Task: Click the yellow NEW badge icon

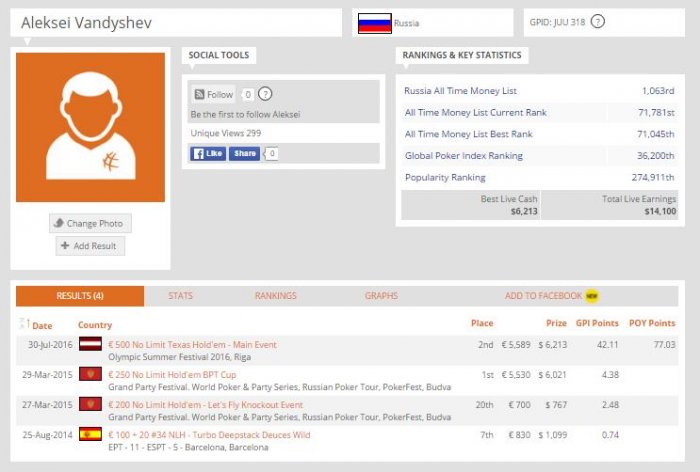Action: (592, 296)
